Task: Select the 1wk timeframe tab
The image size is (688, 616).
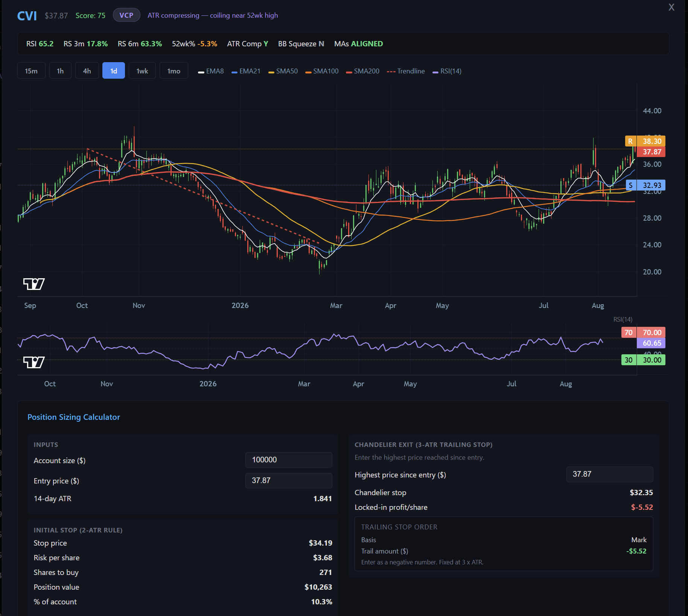Action: (142, 71)
